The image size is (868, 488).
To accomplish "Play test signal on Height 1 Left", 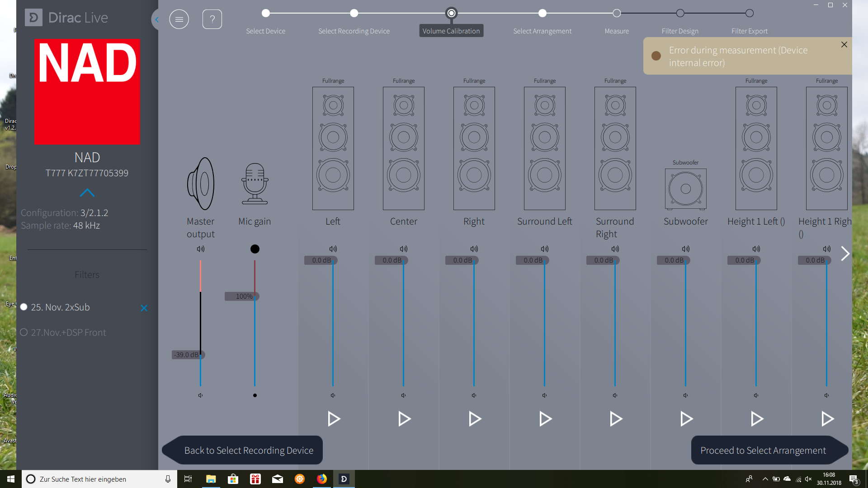I will [757, 419].
